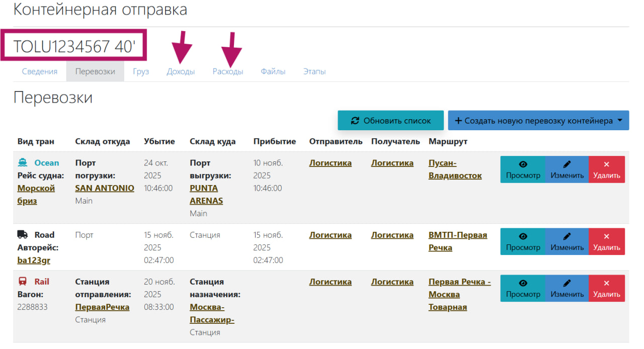Image resolution: width=644 pixels, height=349 pixels.
Task: Delete the Ocean transport row
Action: [606, 169]
